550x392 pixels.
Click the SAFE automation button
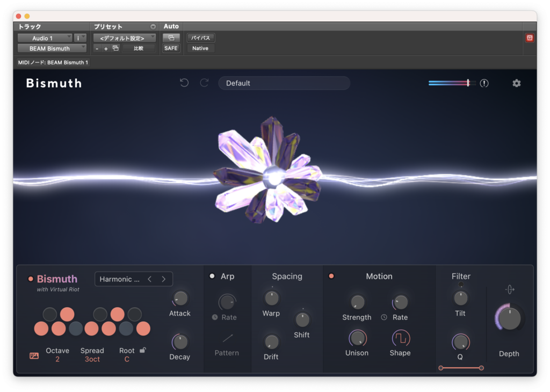[x=171, y=48]
